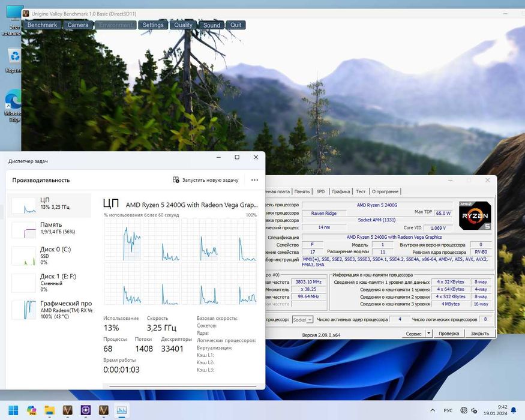Click 99.64 MHz bus speed value

[x=308, y=297]
